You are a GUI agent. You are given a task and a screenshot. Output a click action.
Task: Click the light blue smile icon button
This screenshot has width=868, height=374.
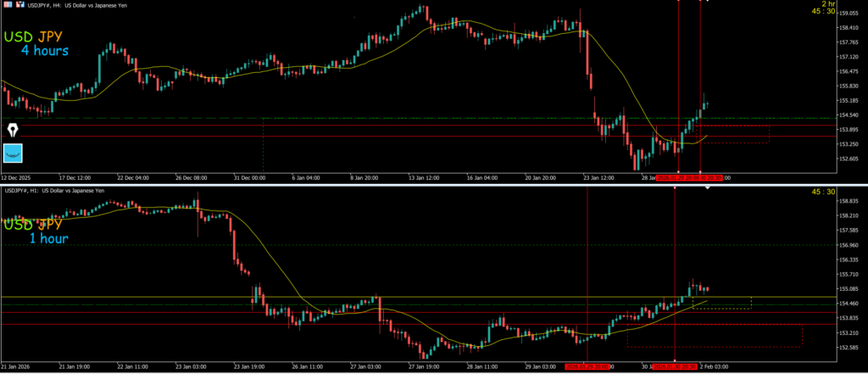(x=14, y=153)
